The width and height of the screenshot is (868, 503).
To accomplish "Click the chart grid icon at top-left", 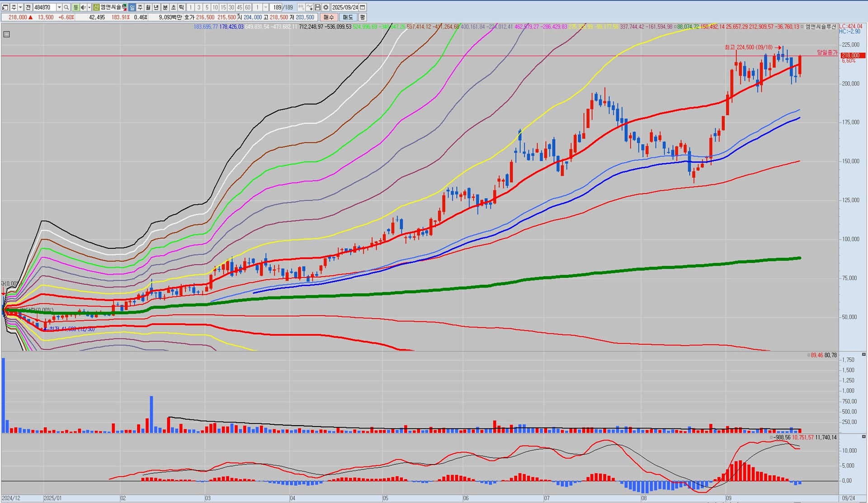I will coord(6,34).
